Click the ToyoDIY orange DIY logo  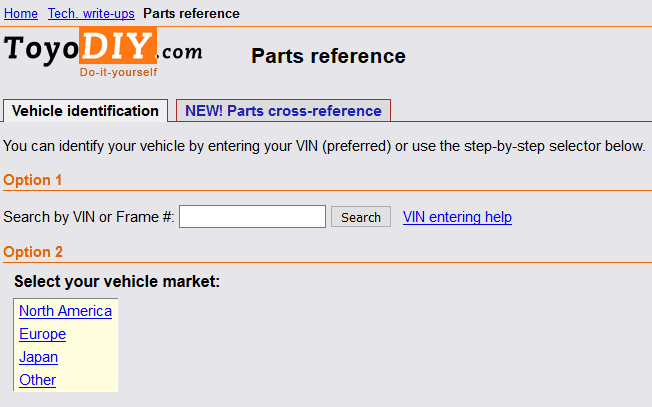[118, 47]
